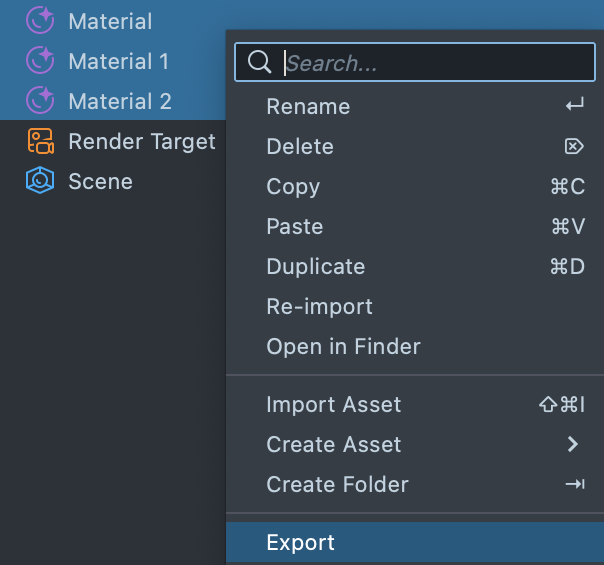This screenshot has height=565, width=604.
Task: Choose Delete from the context menu
Action: tap(300, 146)
